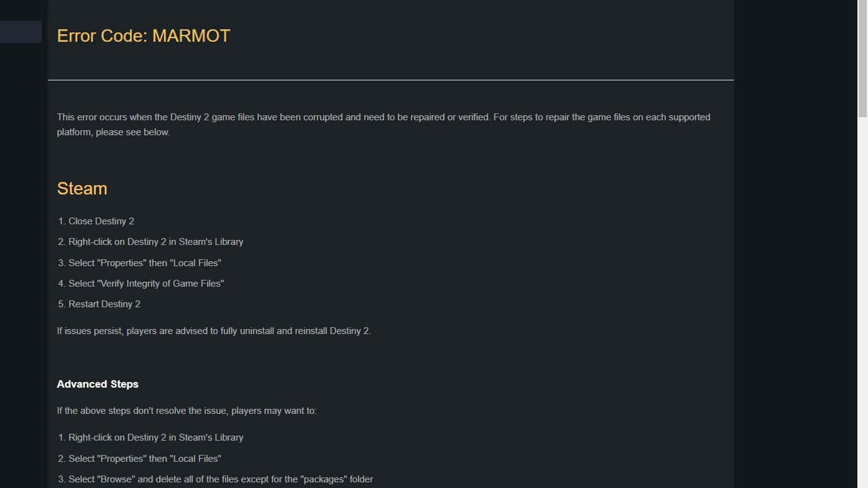The image size is (868, 488).
Task: Click the "This error occurs when" intro paragraph
Action: 383,125
